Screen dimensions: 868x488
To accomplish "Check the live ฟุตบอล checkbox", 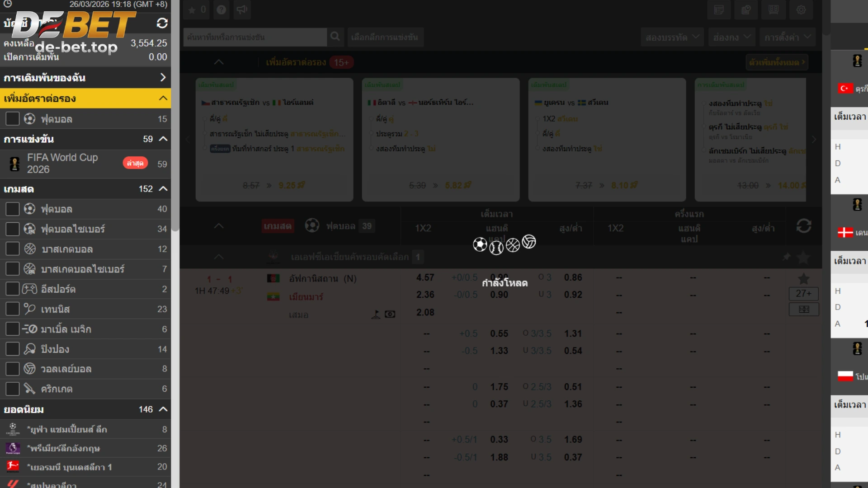I will [12, 209].
